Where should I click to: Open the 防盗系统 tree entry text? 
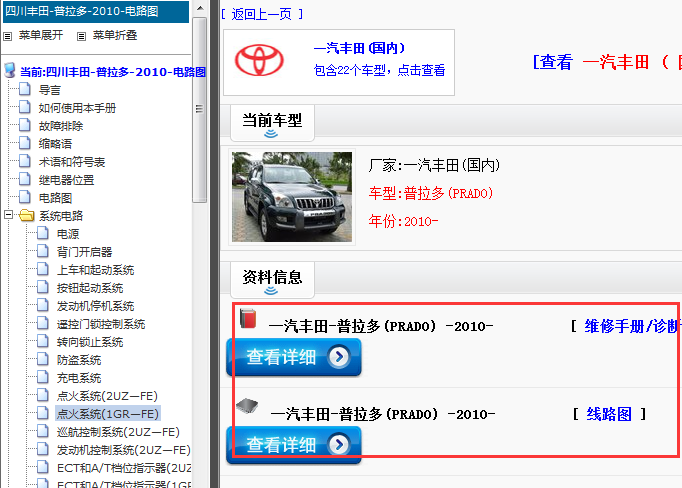tap(79, 360)
